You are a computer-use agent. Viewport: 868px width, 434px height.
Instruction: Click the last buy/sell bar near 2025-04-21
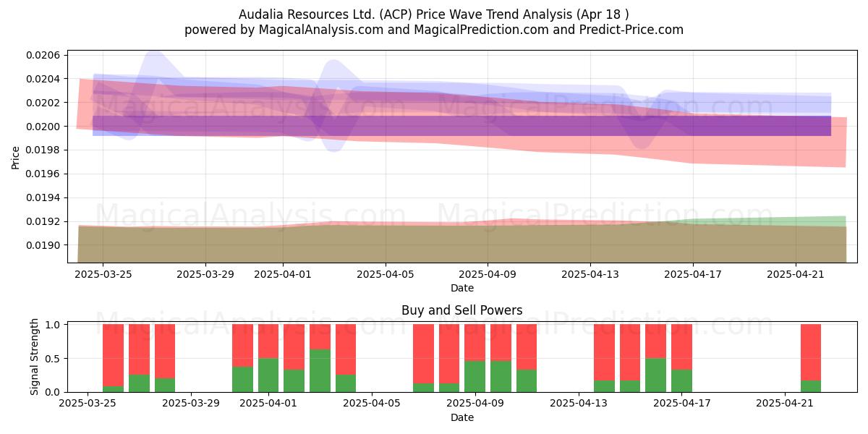[x=811, y=358]
